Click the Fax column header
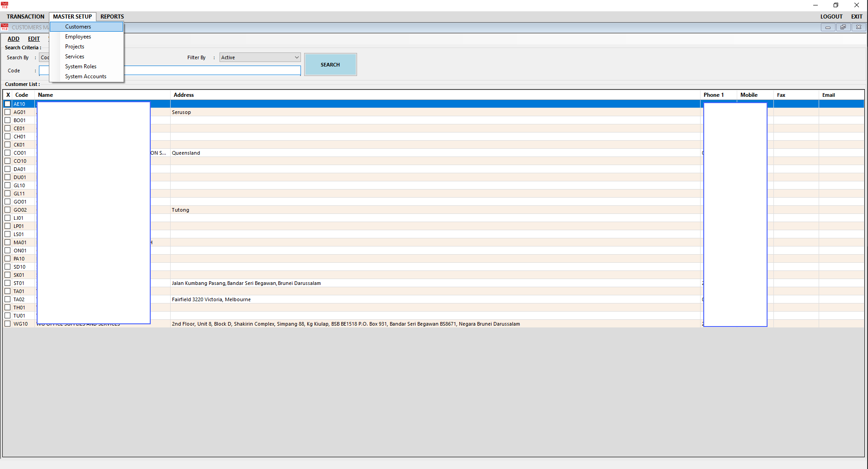Image resolution: width=868 pixels, height=469 pixels. [x=796, y=95]
